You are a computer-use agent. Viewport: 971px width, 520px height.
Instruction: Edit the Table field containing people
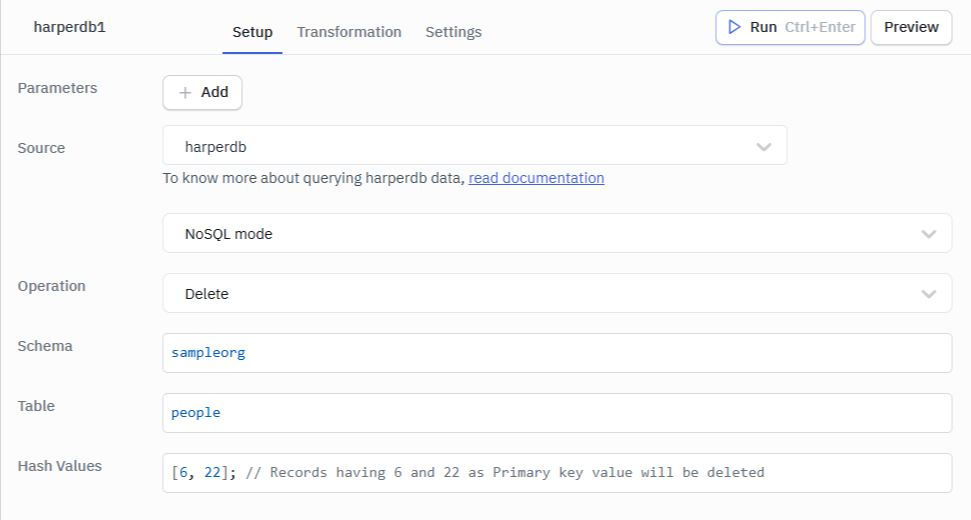pos(557,413)
